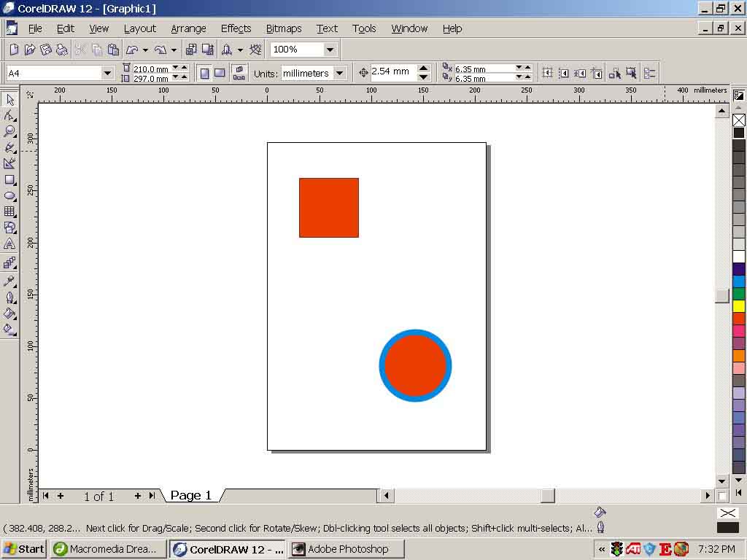Click the Options icon on the property bar
The width and height of the screenshot is (747, 560).
coord(649,74)
